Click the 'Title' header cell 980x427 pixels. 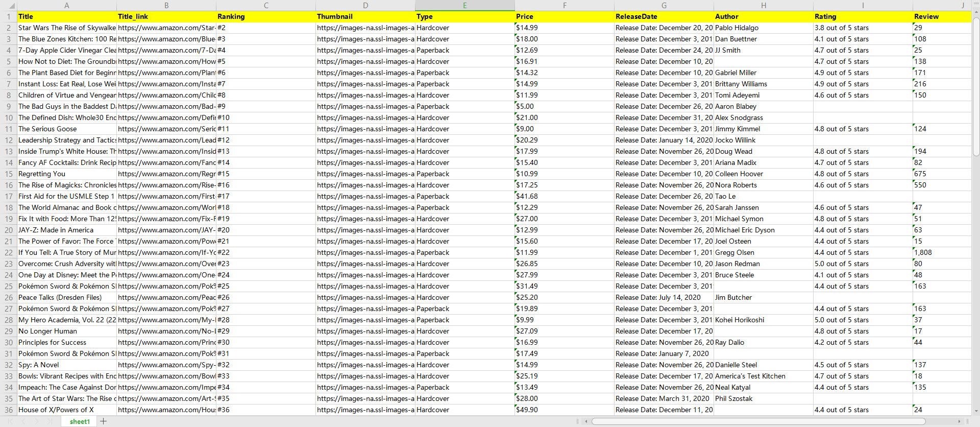pyautogui.click(x=67, y=16)
